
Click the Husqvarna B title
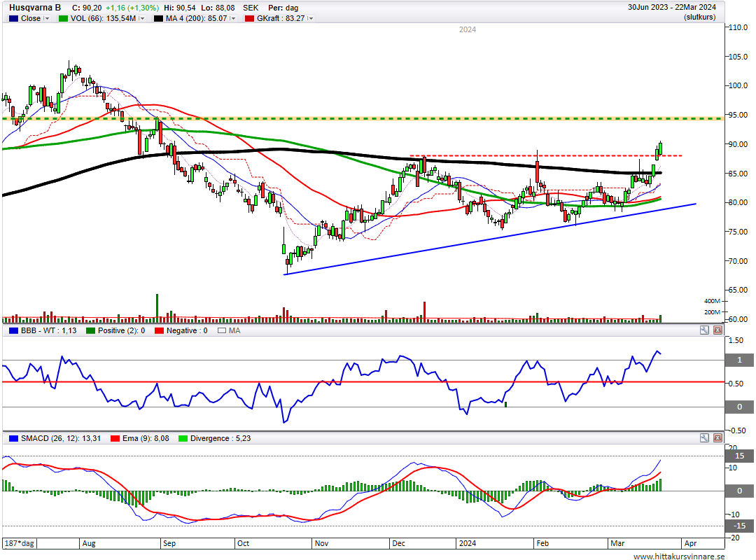click(35, 8)
